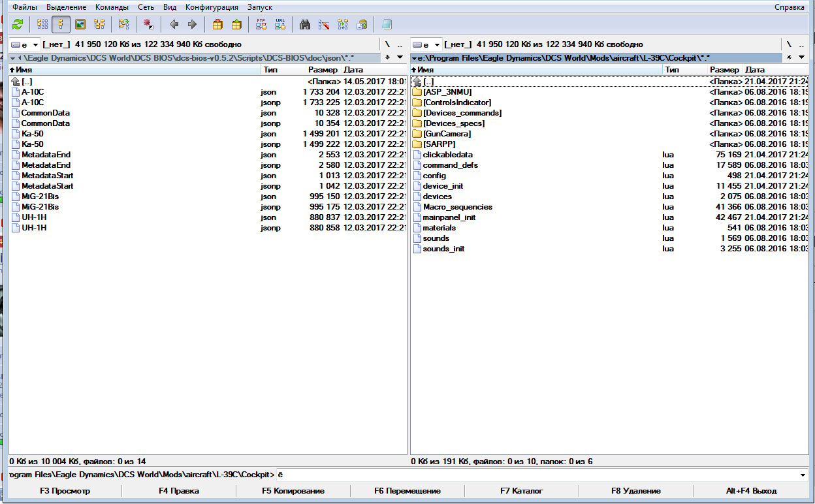Click F6 Перемещение button
The height and width of the screenshot is (504, 815).
tap(407, 491)
